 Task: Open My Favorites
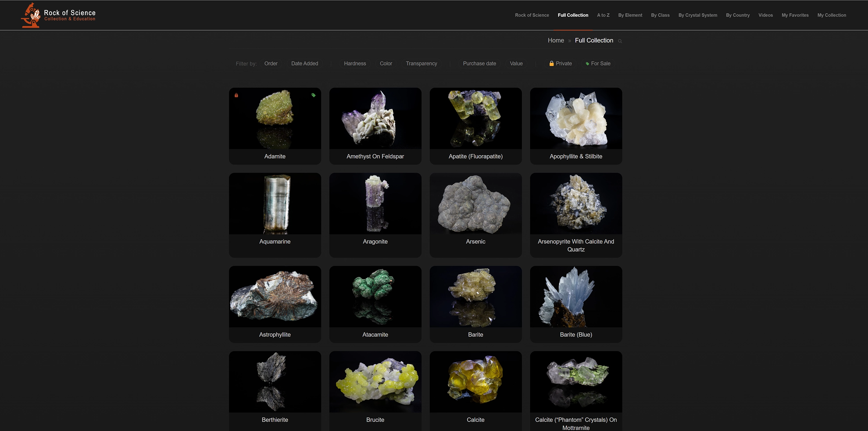pyautogui.click(x=795, y=15)
